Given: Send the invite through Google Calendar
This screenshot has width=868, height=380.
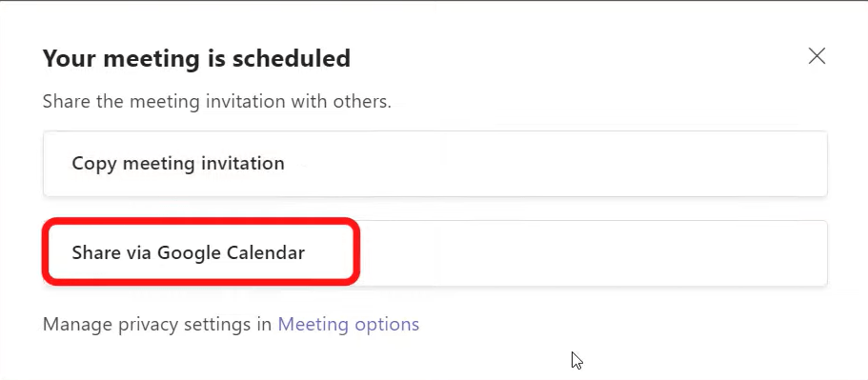Looking at the screenshot, I should click(x=435, y=253).
